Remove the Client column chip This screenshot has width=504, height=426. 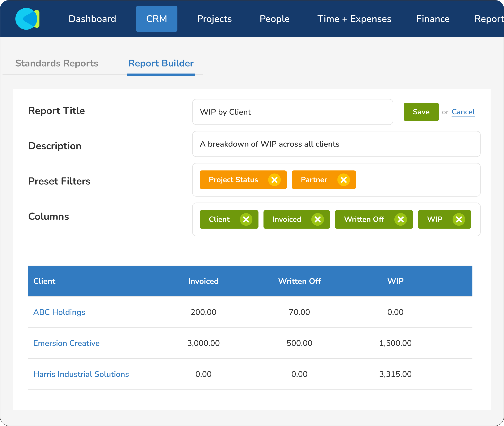coord(246,220)
